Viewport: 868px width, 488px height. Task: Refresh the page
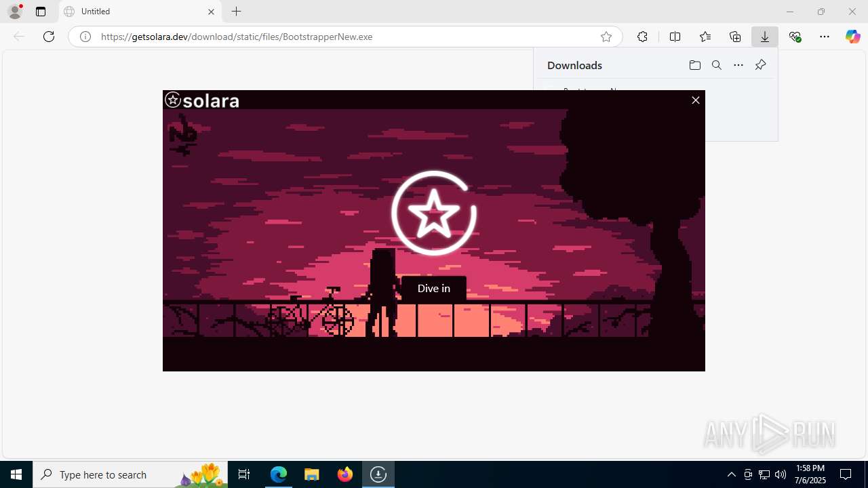pos(49,37)
